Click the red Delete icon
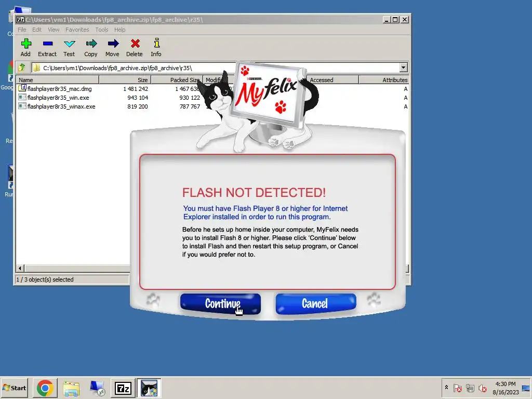The height and width of the screenshot is (399, 532). point(135,47)
